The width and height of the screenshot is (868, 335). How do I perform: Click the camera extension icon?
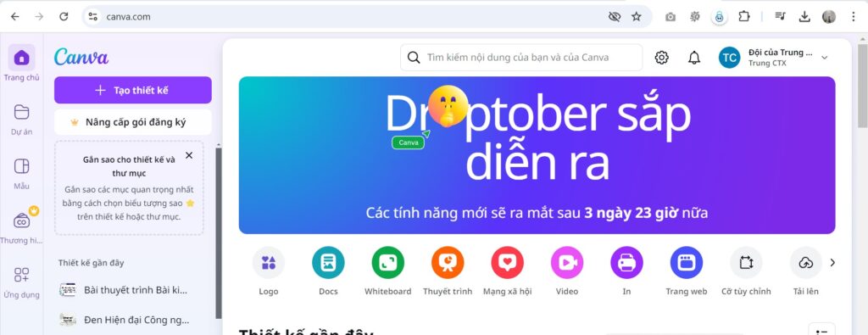pos(670,17)
